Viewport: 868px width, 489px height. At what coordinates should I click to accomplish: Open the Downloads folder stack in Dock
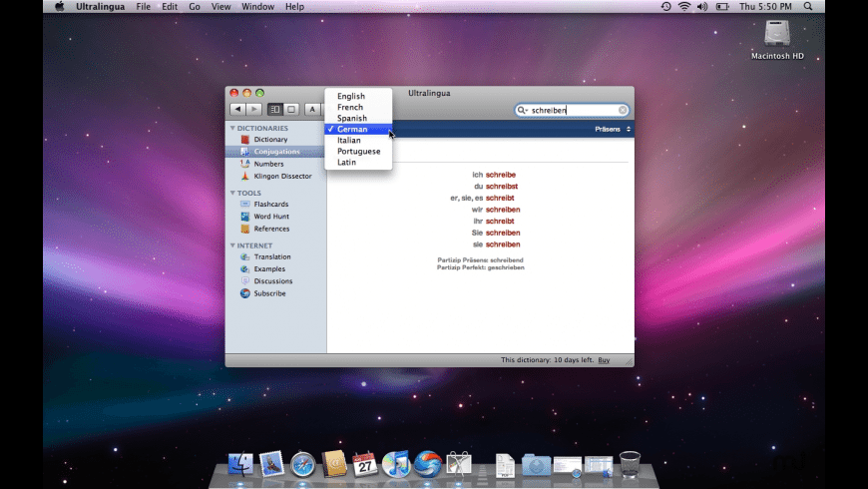[536, 466]
